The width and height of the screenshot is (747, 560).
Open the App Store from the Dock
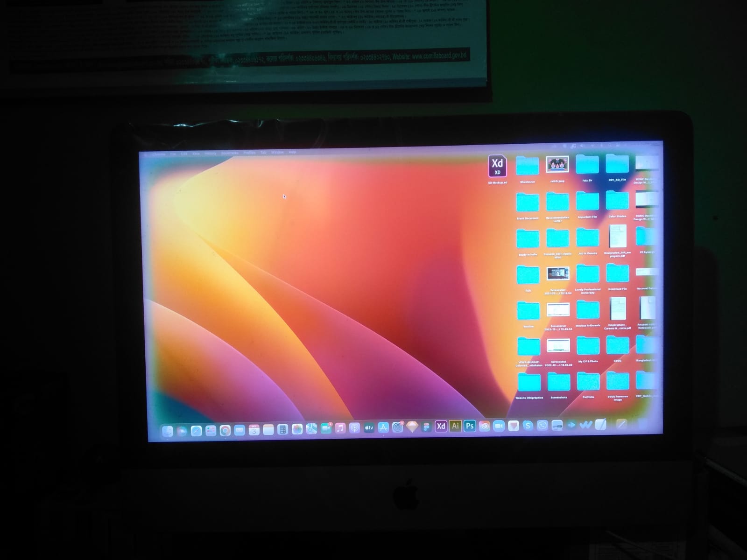coord(383,427)
